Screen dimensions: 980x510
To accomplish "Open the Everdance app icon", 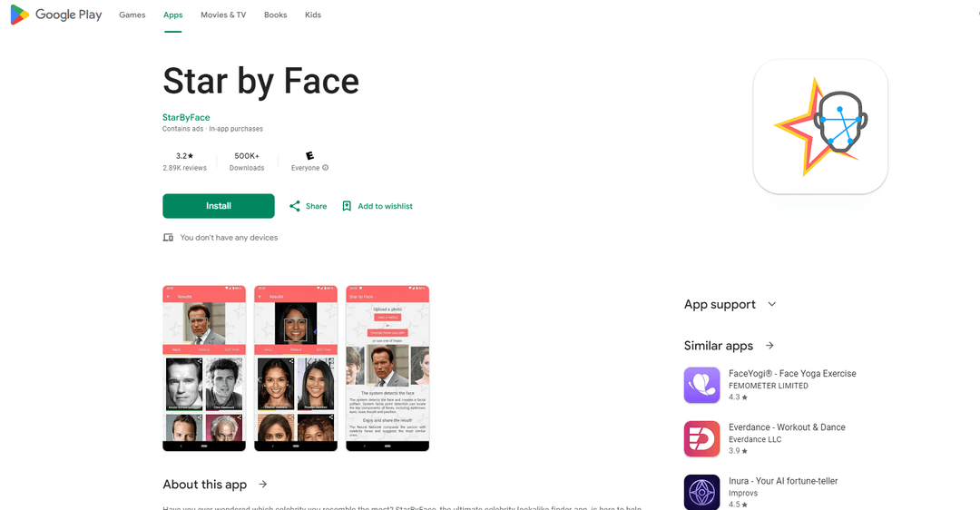I will (x=701, y=438).
